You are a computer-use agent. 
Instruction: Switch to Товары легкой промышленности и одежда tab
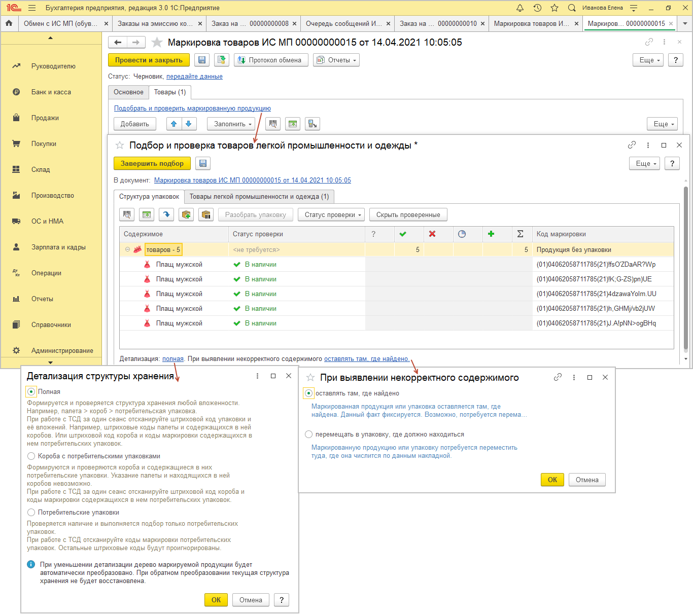coord(259,196)
